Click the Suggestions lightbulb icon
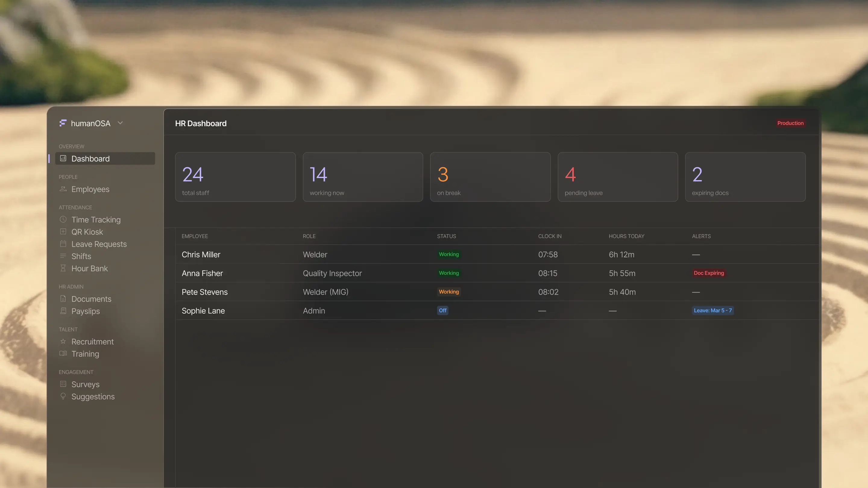 point(63,396)
